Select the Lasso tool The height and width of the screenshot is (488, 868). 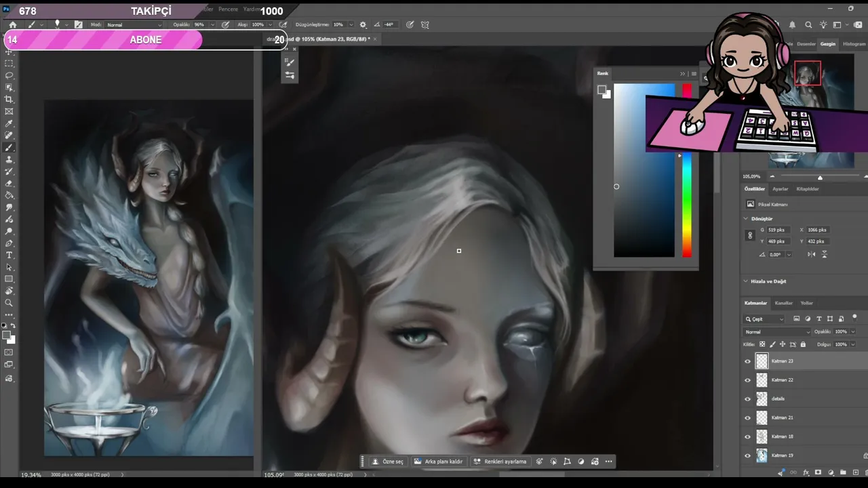tap(9, 75)
